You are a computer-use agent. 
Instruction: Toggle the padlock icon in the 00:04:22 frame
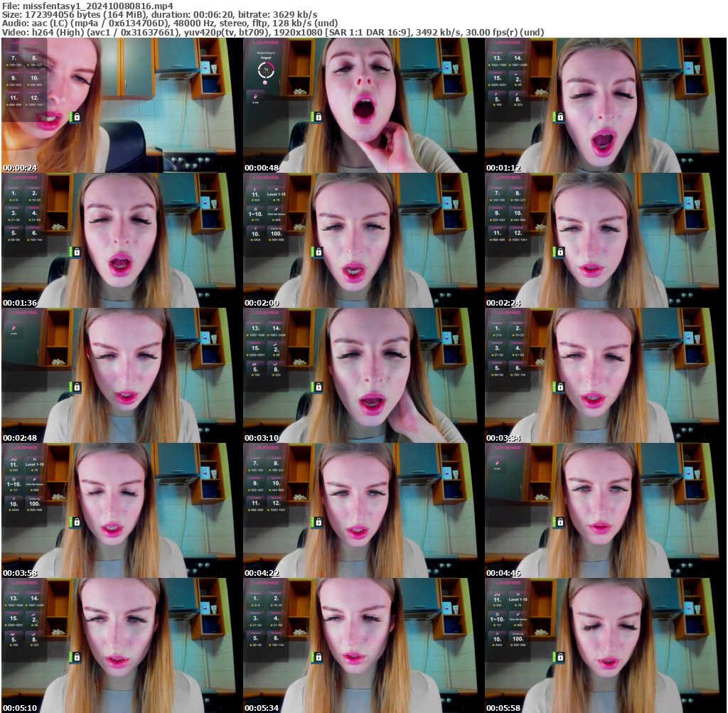pyautogui.click(x=318, y=521)
